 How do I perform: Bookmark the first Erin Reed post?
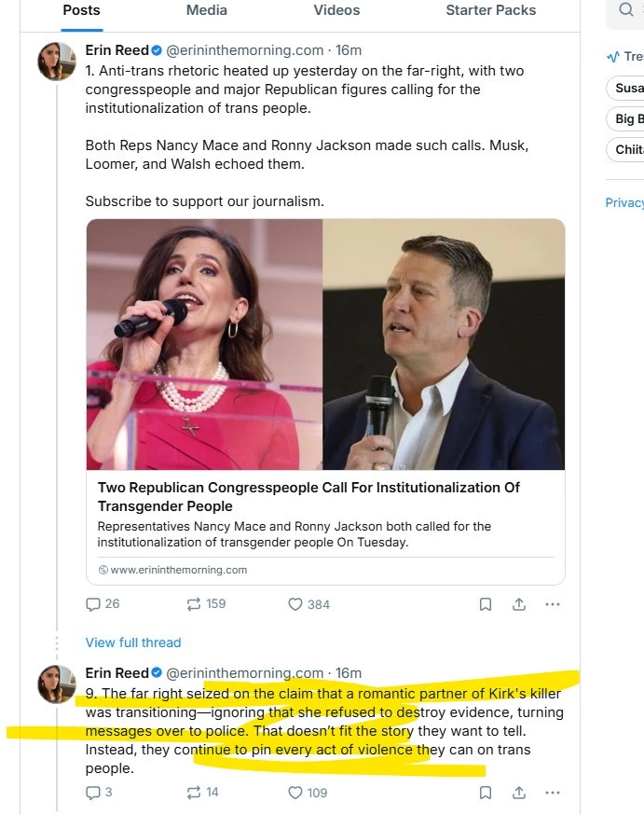[486, 604]
